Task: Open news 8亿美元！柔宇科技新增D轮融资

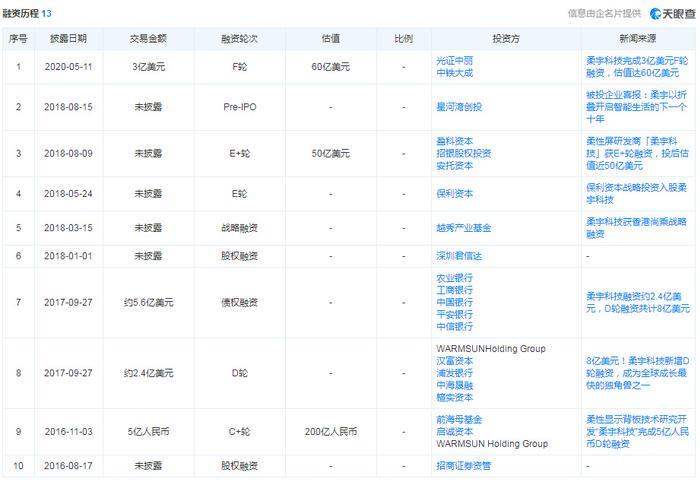Action: coord(638,373)
